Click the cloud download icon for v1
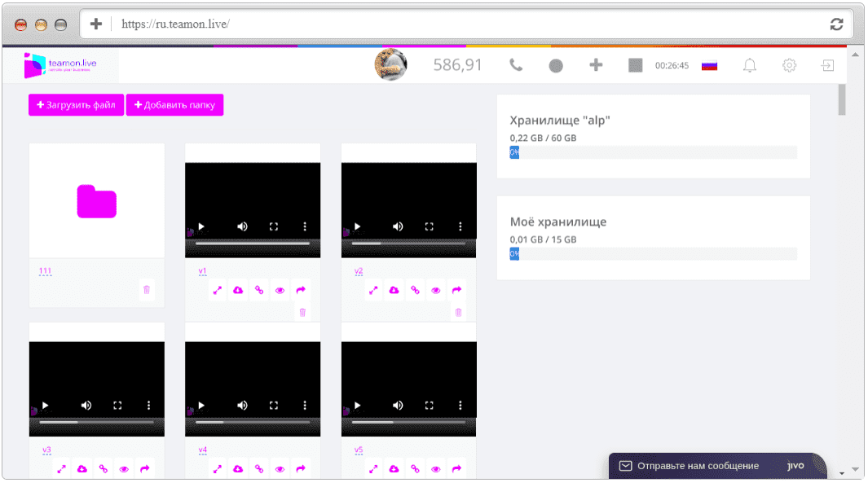Viewport: 868px width, 483px height. (238, 290)
